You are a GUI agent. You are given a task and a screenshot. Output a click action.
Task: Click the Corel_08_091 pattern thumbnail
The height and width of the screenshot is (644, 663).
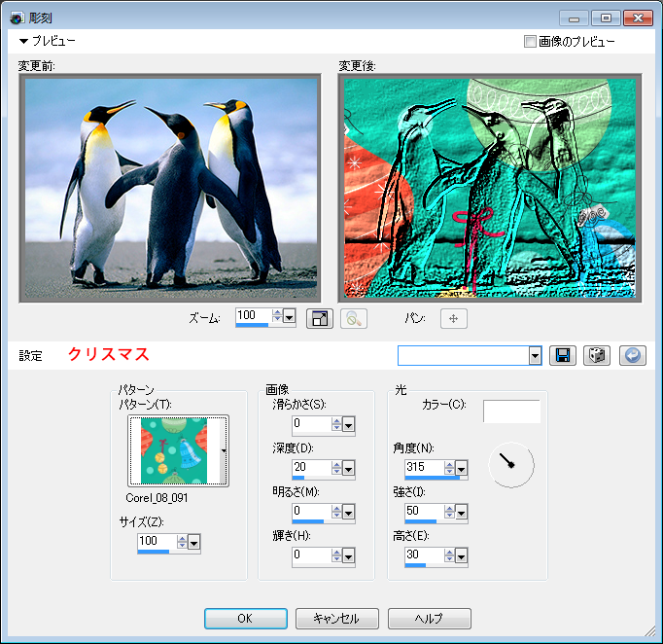pos(173,449)
